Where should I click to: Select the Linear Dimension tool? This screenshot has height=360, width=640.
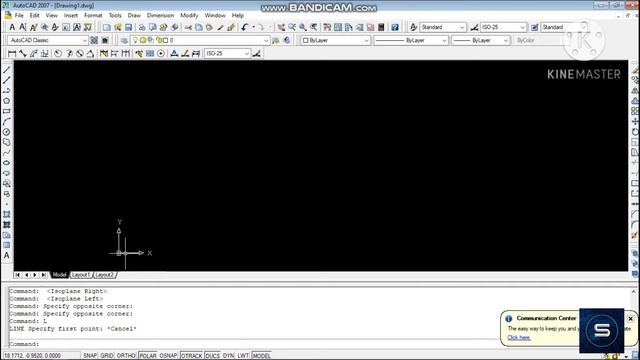pyautogui.click(x=12, y=53)
